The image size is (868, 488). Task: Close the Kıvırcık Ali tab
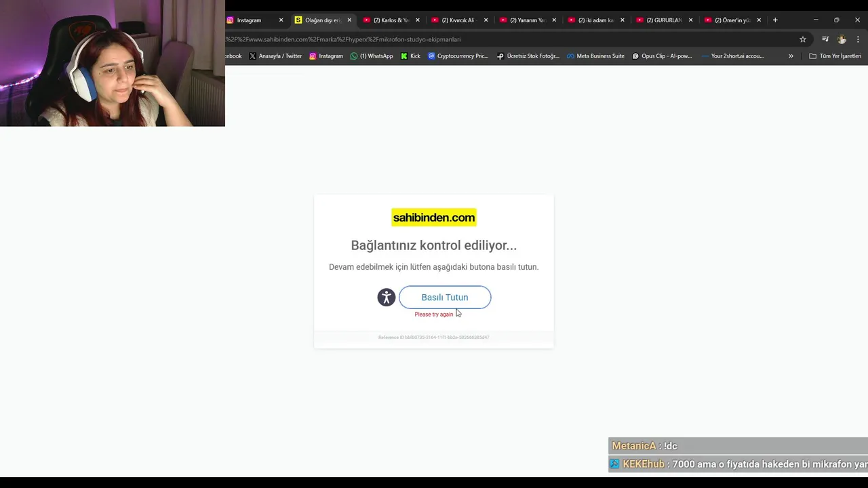pos(486,20)
